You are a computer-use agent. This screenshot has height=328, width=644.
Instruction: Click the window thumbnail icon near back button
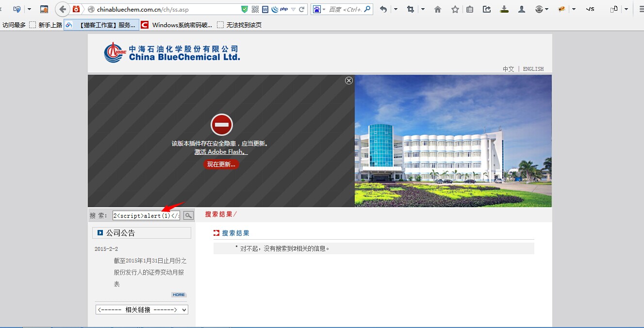(x=44, y=9)
